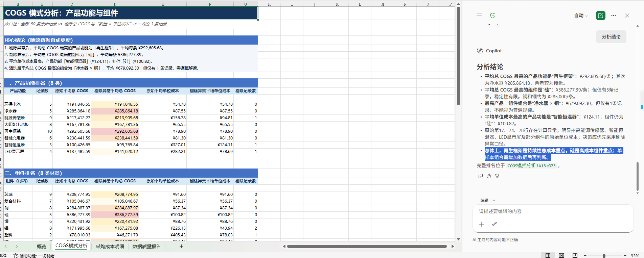Click zoom in plus button
Viewport: 644px width, 258px height.
point(625,256)
